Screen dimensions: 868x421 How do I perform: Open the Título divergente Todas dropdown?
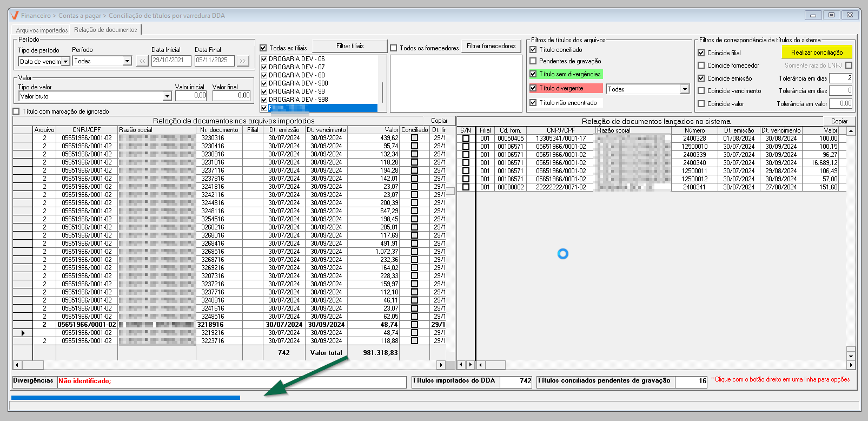pyautogui.click(x=685, y=89)
